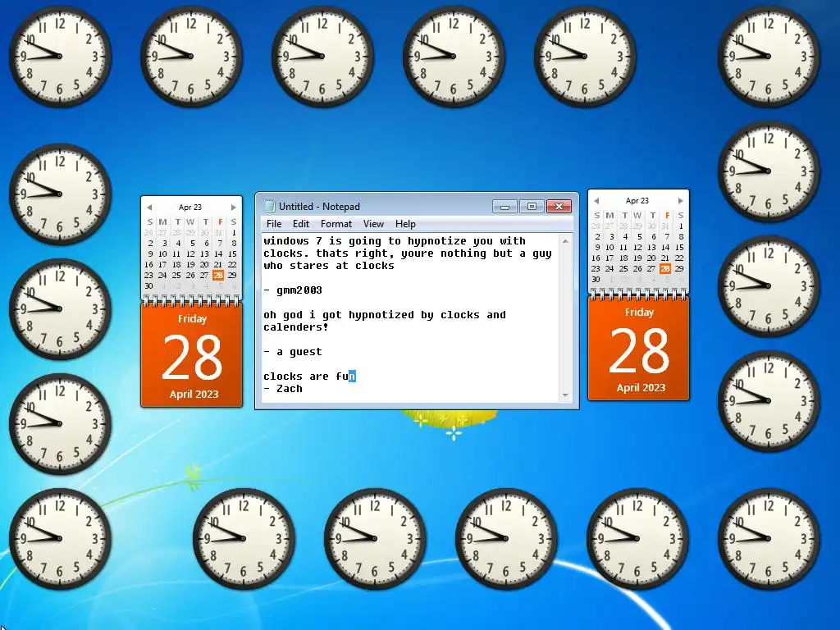The width and height of the screenshot is (840, 630).
Task: Click the 'clocks are fun' line in Notepad
Action: pos(309,377)
